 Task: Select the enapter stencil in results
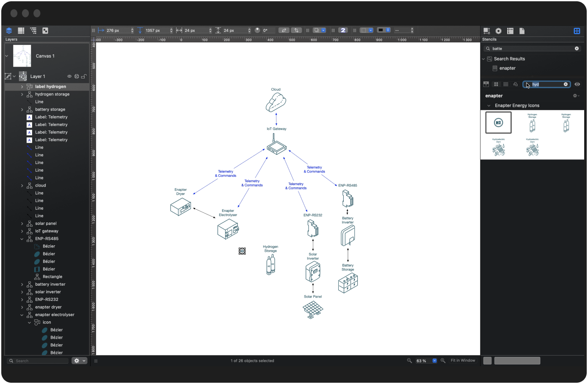pos(507,68)
